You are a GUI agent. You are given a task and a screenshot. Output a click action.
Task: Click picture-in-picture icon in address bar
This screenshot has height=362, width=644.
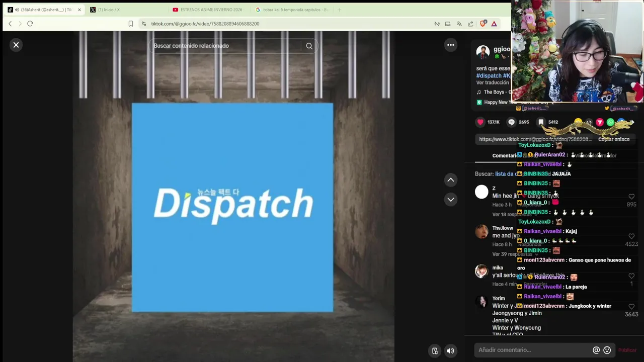click(x=448, y=24)
